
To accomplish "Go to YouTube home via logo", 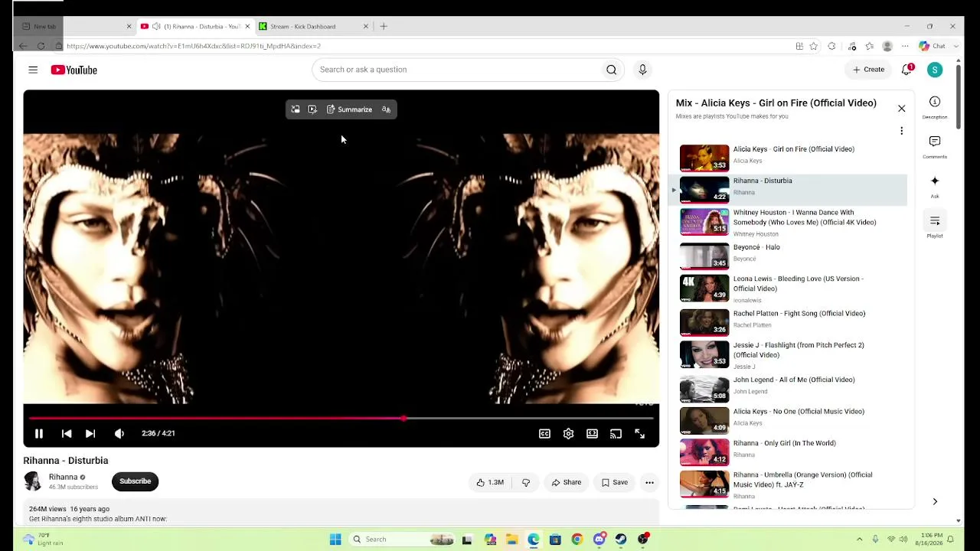I will click(74, 70).
